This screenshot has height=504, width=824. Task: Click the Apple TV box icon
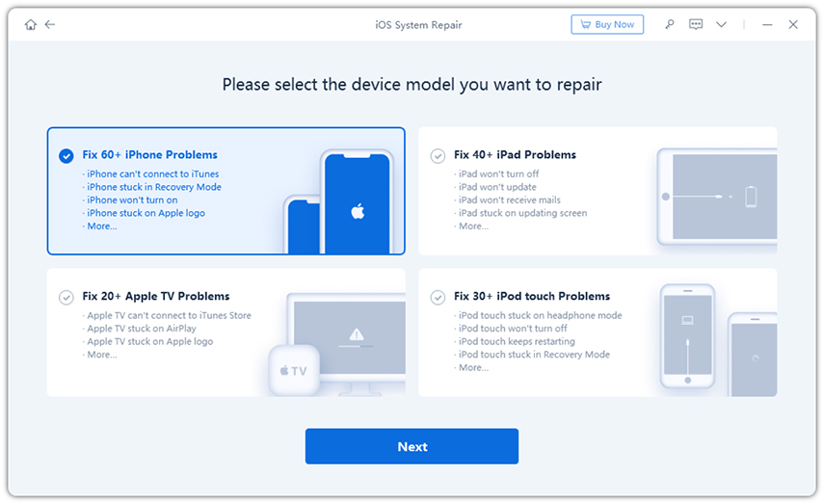coord(294,371)
